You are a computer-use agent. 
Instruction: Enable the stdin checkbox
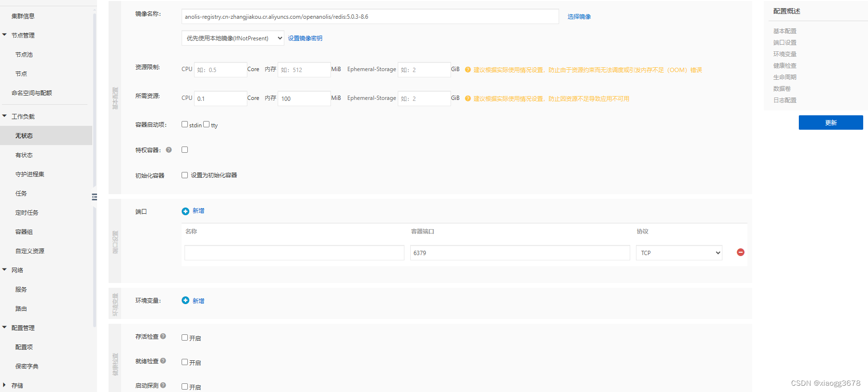[184, 124]
